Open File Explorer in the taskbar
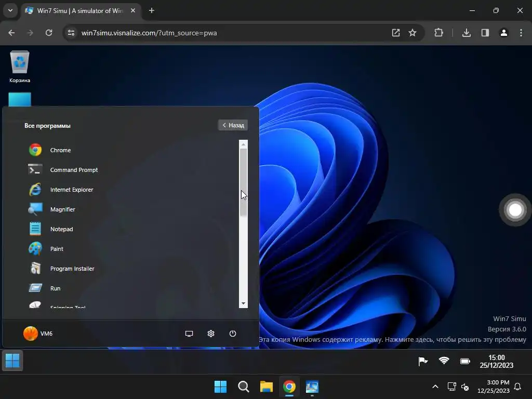 click(x=267, y=387)
